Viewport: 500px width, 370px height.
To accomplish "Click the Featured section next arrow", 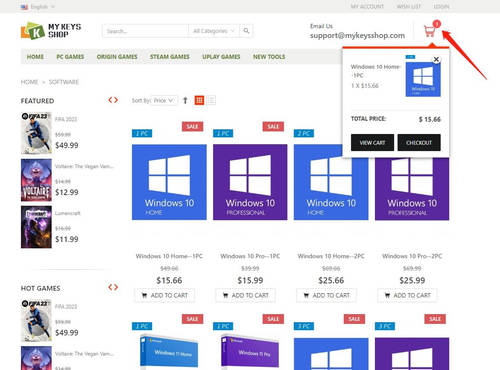I will [x=116, y=100].
